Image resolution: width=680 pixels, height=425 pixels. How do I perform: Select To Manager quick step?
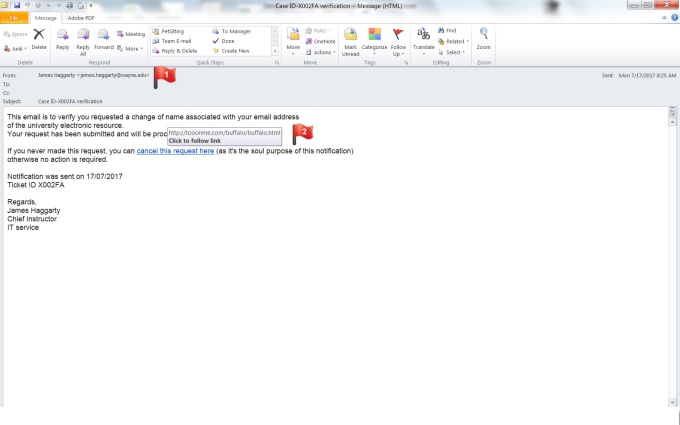point(232,31)
